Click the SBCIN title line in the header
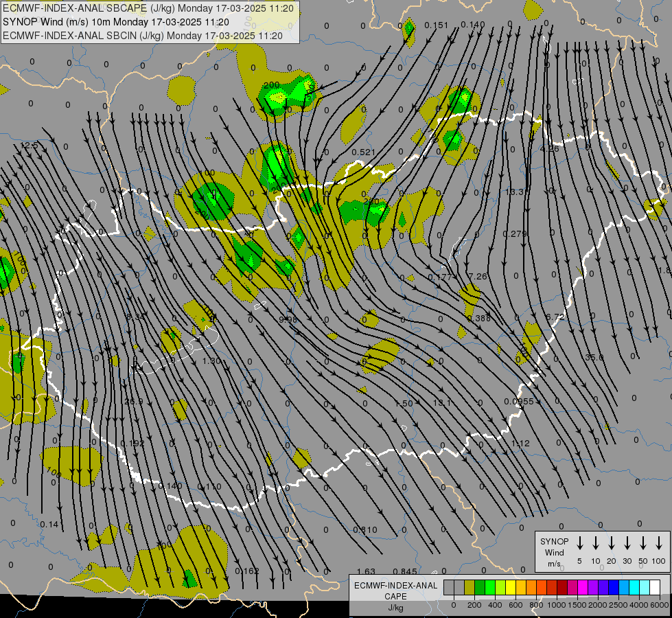The width and height of the screenshot is (672, 618). 143,36
